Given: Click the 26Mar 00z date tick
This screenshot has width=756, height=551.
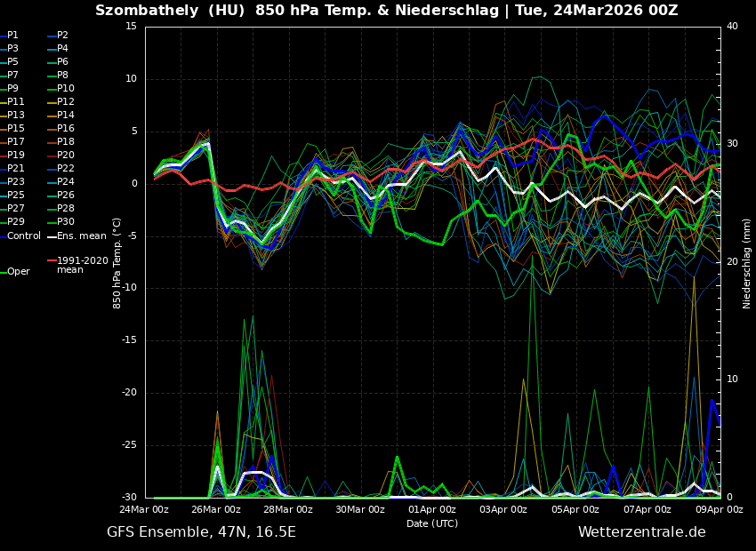Looking at the screenshot, I should 216,509.
